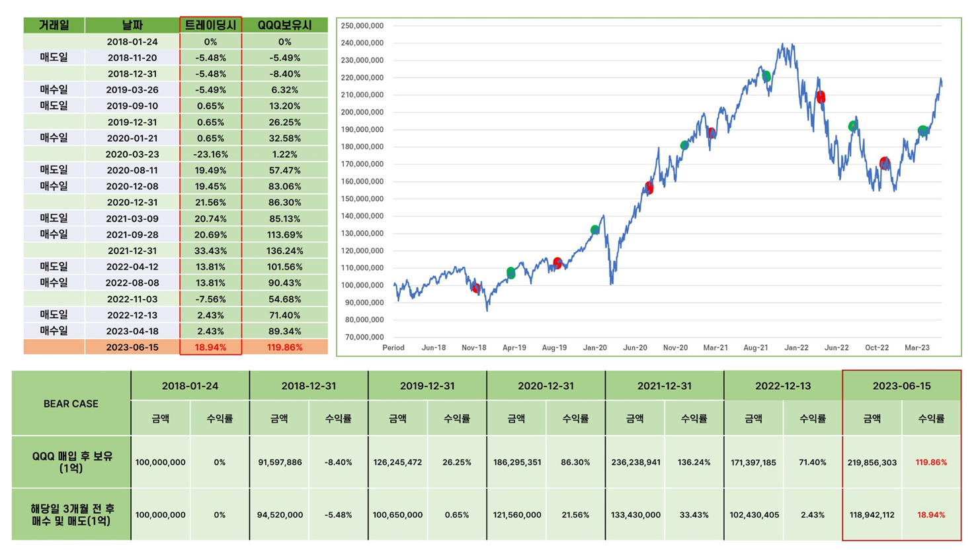Select the QQQ 매입 후 보유 row label
Image resolution: width=980 pixels, height=550 pixels.
pyautogui.click(x=72, y=462)
